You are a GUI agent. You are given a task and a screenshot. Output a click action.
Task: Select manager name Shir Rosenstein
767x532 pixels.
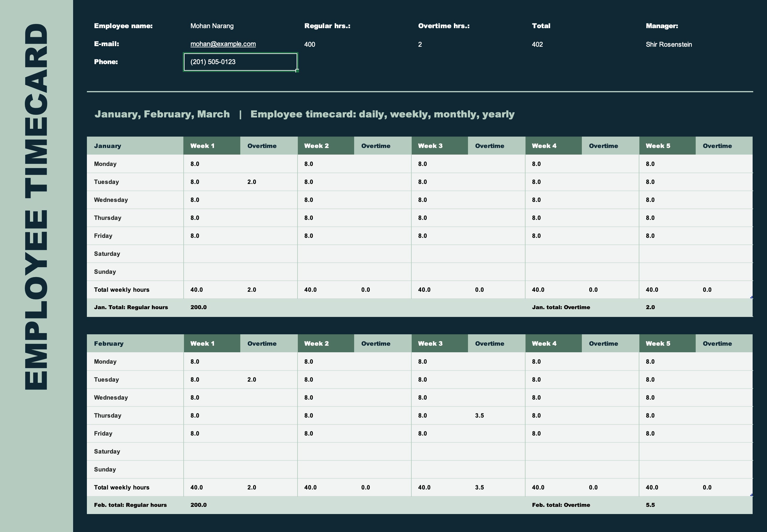click(x=668, y=44)
